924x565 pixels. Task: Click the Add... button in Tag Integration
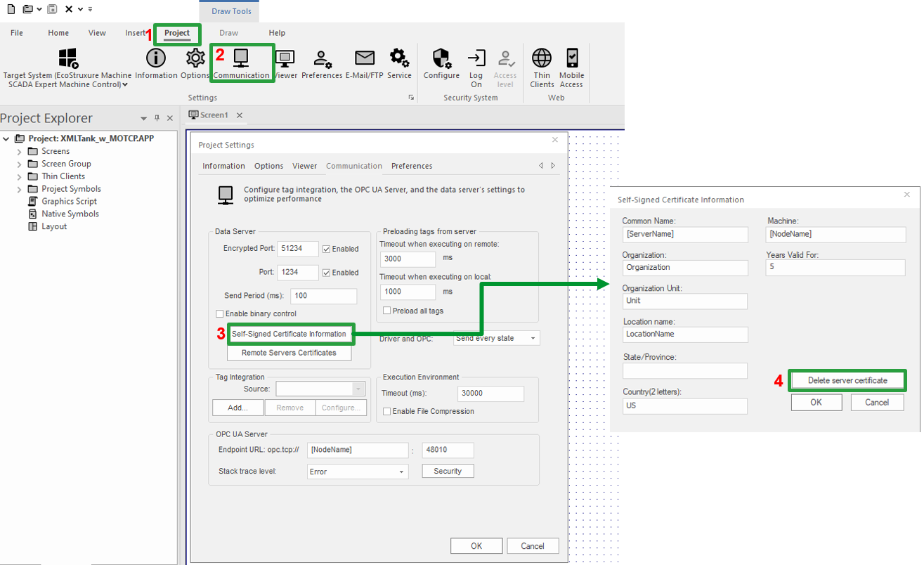click(238, 408)
